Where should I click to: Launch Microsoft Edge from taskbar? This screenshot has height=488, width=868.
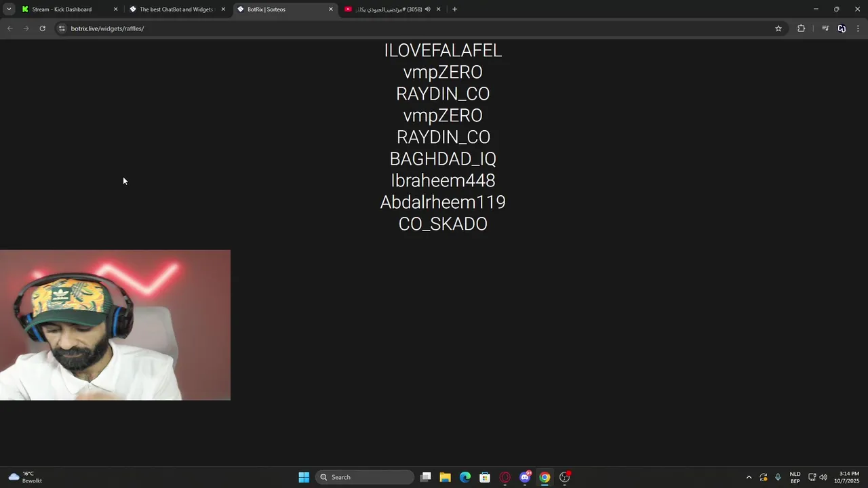(x=465, y=477)
